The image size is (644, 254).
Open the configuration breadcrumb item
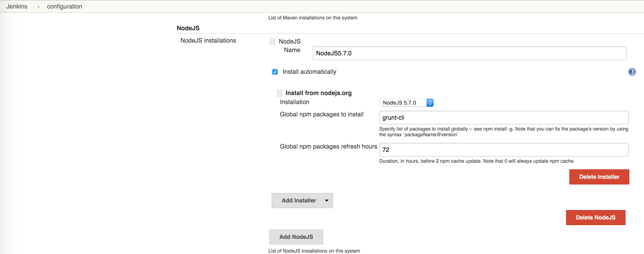tap(64, 7)
